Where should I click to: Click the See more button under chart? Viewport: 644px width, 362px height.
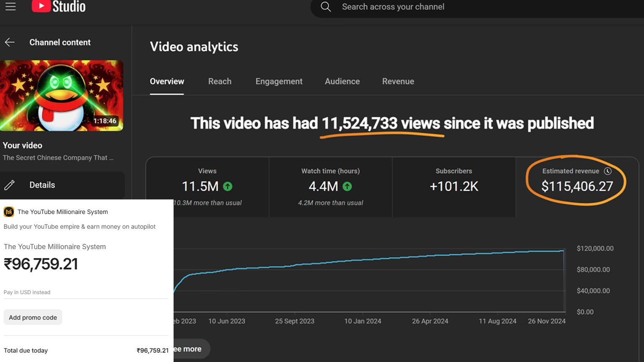tap(191, 349)
